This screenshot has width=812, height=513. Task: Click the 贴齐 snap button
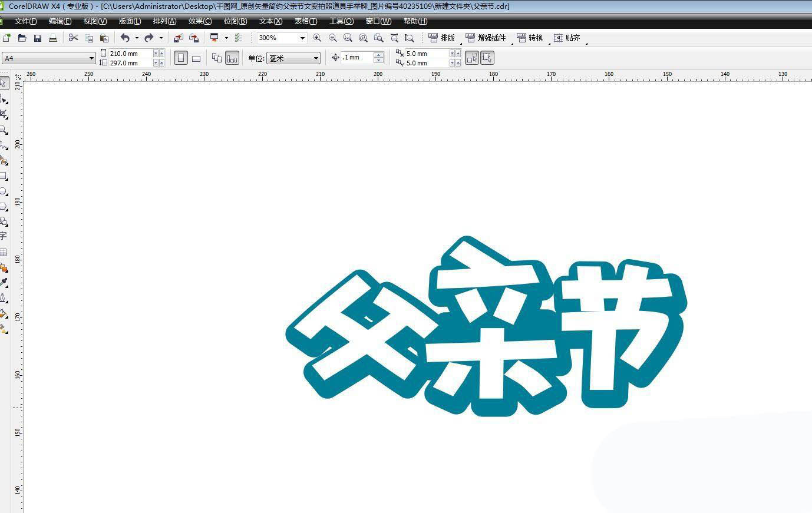tap(567, 38)
